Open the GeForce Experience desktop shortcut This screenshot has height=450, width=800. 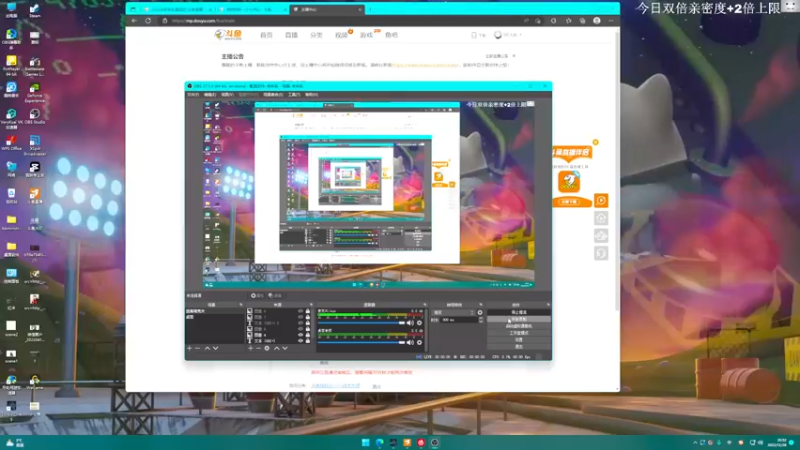[35, 92]
